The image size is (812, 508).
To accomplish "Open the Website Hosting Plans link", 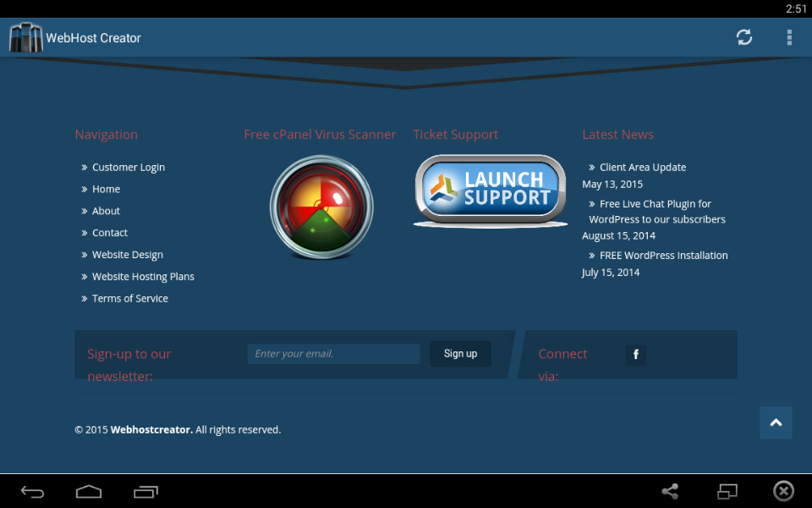I will 143,276.
